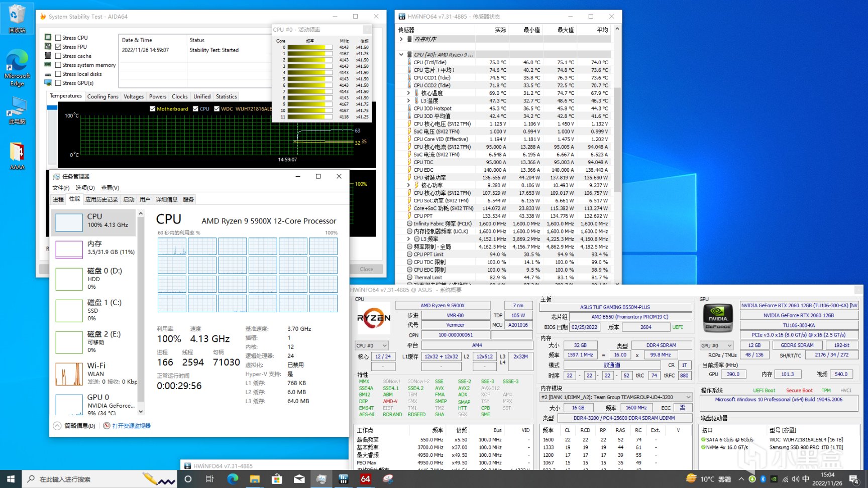Open the CPU #0 selector dropdown
868x488 pixels.
click(x=372, y=345)
